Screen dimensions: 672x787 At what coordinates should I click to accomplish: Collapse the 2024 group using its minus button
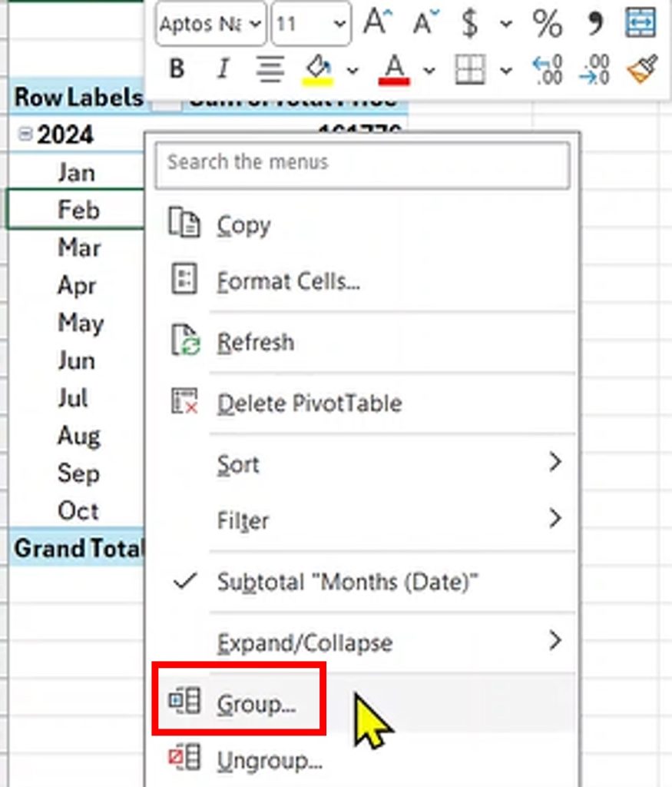coord(24,134)
